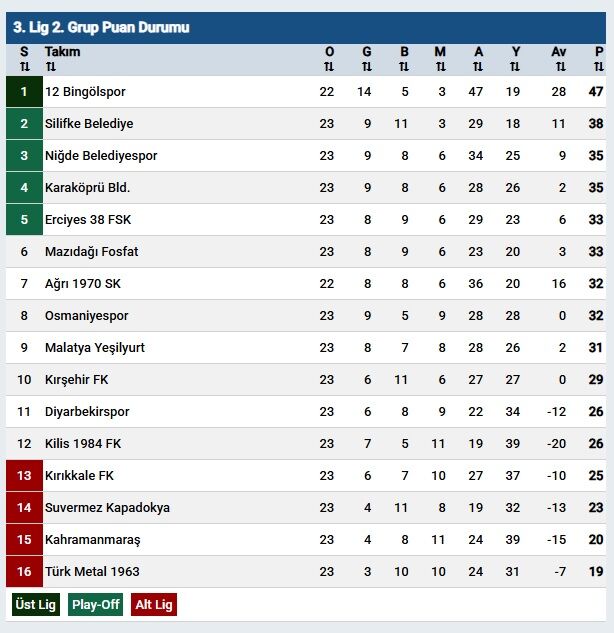Viewport: 614px width, 633px height.
Task: Sort by goals scored A column
Action: tap(478, 67)
